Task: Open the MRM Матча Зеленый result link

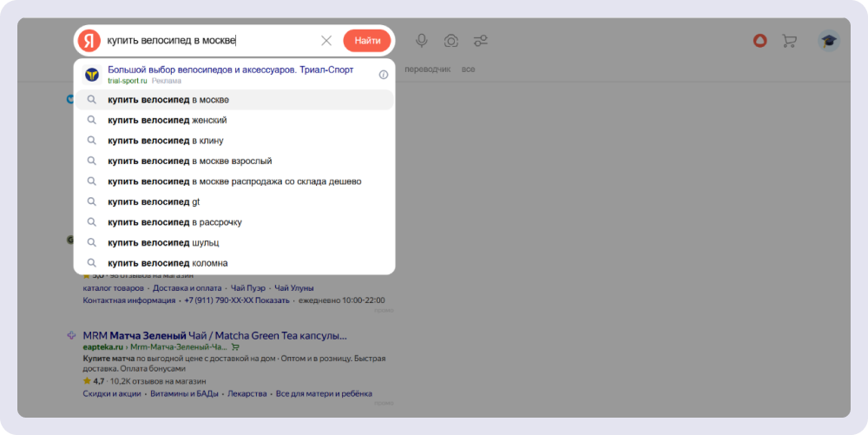Action: point(214,335)
